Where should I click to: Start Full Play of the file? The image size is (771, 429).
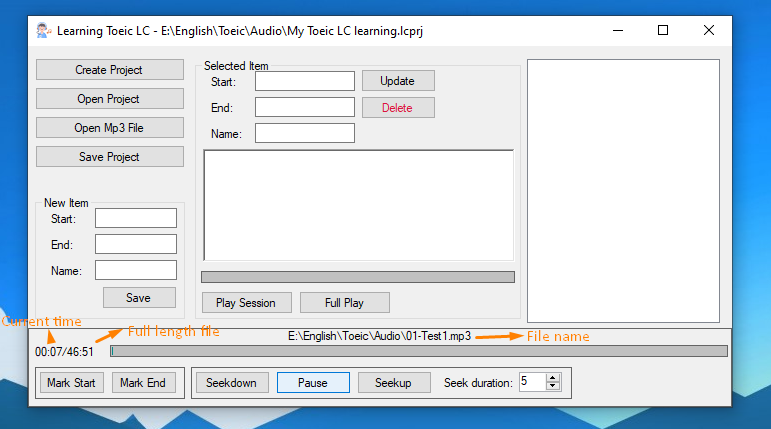pyautogui.click(x=345, y=303)
